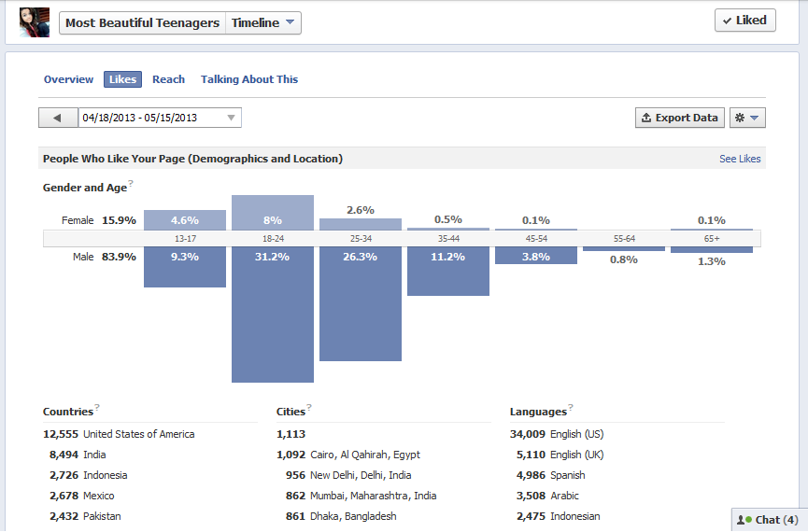Click the female 13-17 bar showing 4.6%
This screenshot has width=808, height=532.
(185, 220)
